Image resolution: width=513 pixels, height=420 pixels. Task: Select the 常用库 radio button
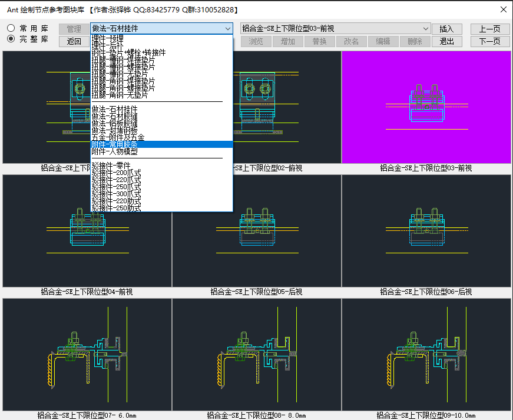click(x=11, y=28)
